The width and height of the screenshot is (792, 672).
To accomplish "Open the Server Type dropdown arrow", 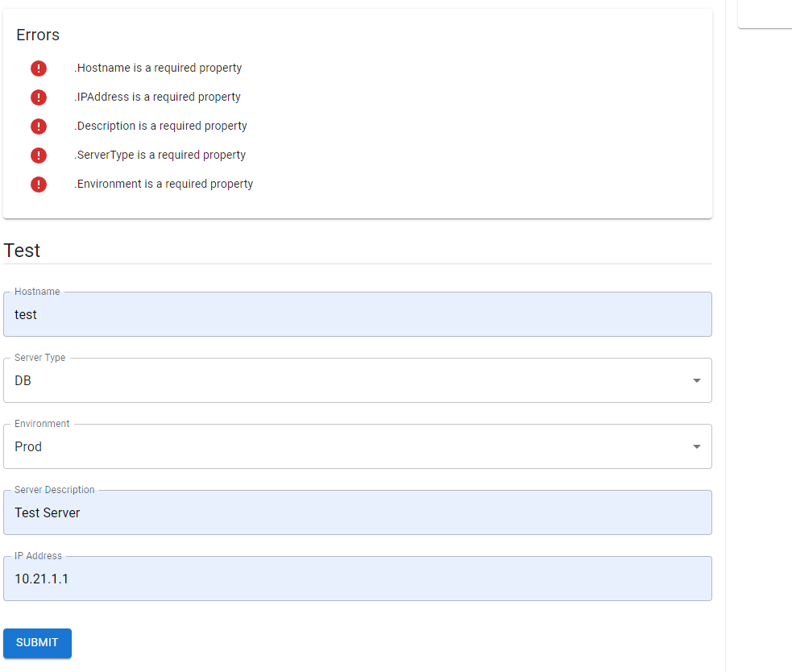I will (x=696, y=380).
